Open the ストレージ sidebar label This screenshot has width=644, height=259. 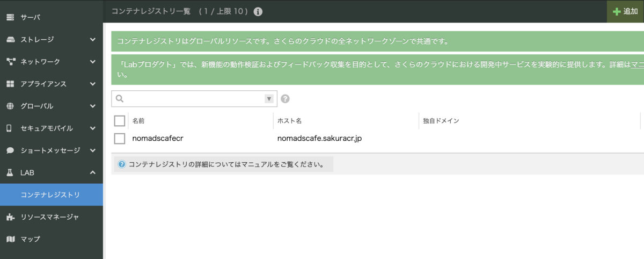(37, 39)
